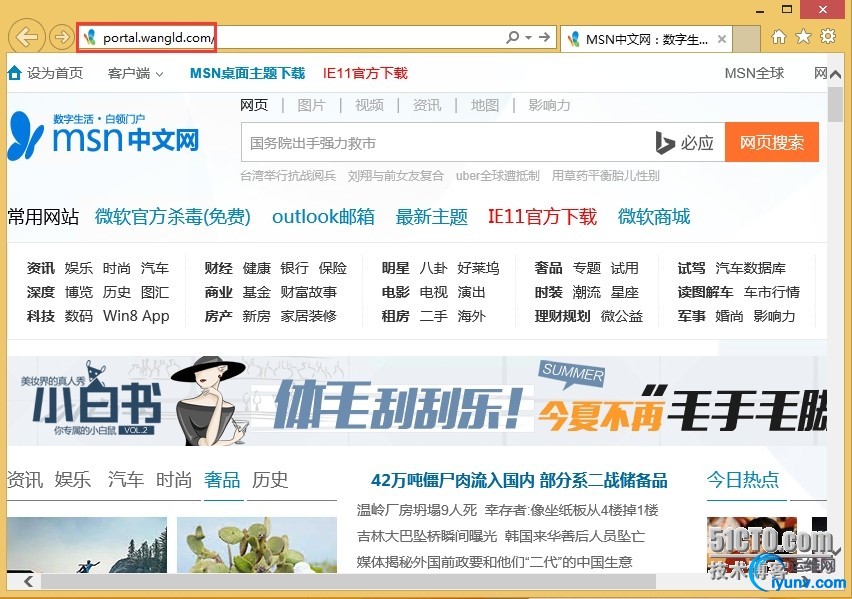
Task: Open the 今日热点 heading
Action: click(x=743, y=479)
